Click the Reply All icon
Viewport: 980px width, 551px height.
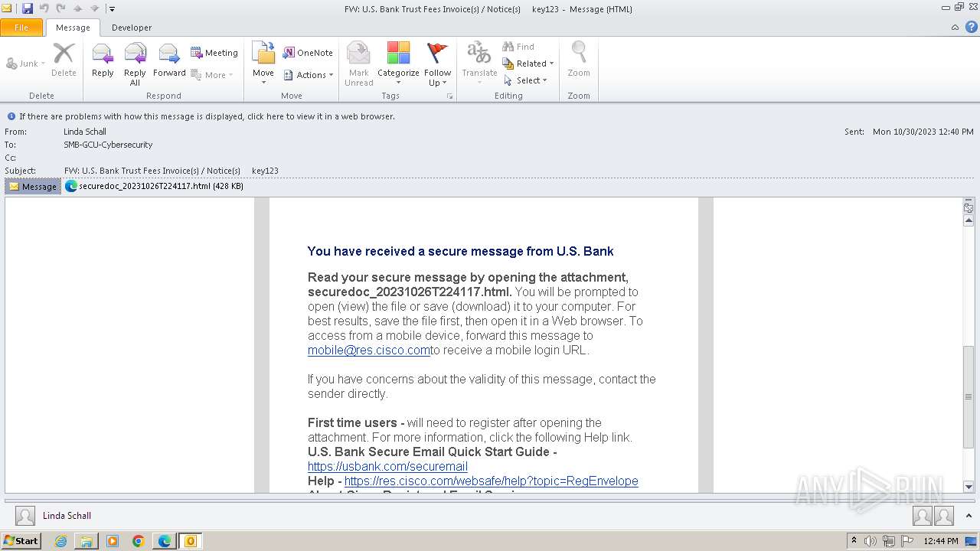tap(135, 64)
